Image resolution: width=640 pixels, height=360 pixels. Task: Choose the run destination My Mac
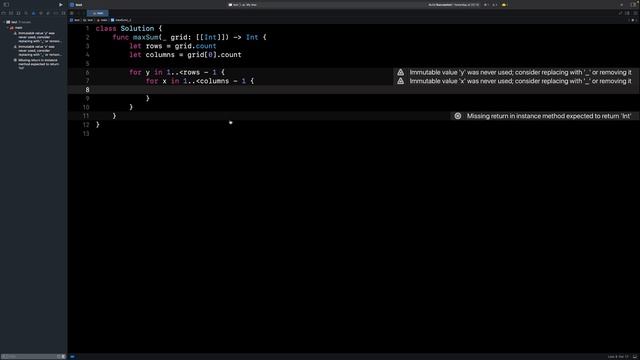click(x=249, y=5)
